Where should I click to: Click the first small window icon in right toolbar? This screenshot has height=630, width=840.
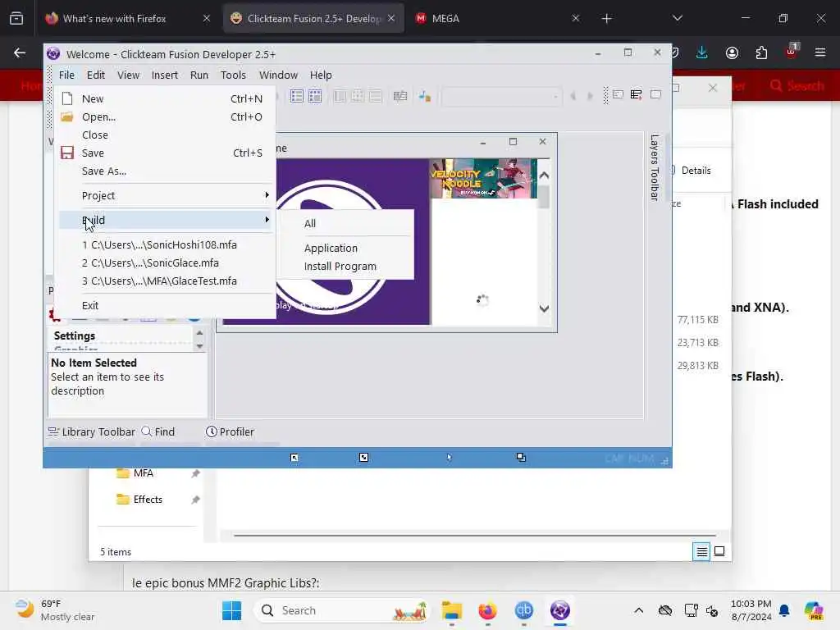pyautogui.click(x=618, y=95)
